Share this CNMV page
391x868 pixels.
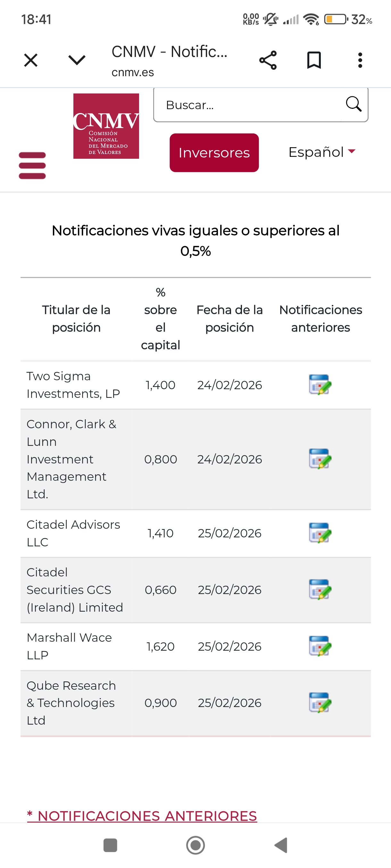point(268,60)
